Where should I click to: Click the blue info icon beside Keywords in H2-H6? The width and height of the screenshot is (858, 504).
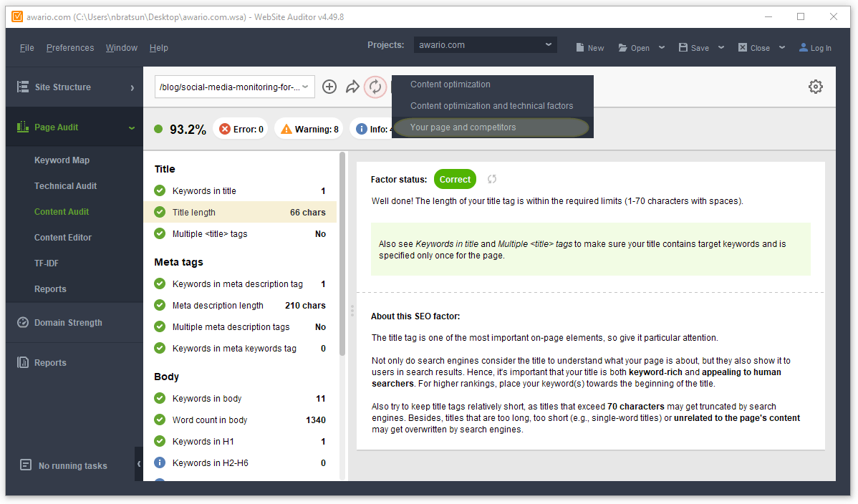point(160,462)
